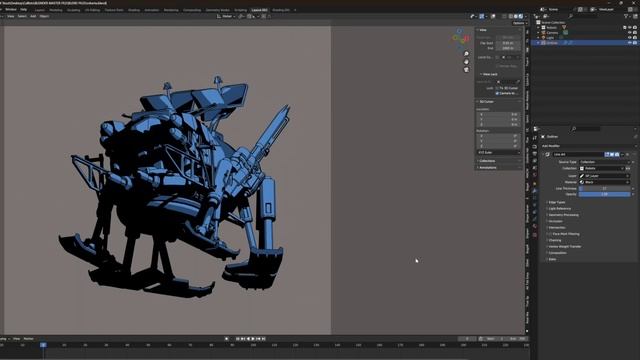The image size is (640, 360).
Task: Select the Light item in outliner
Action: point(550,38)
